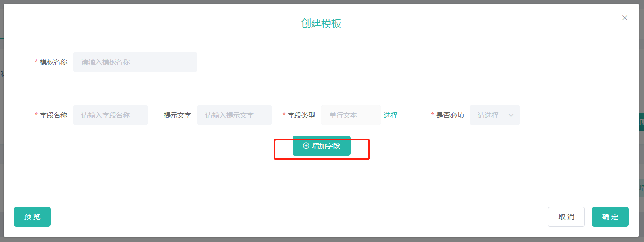Click the 创建模板 dialog title
Screen dimensions: 644x242
click(321, 23)
